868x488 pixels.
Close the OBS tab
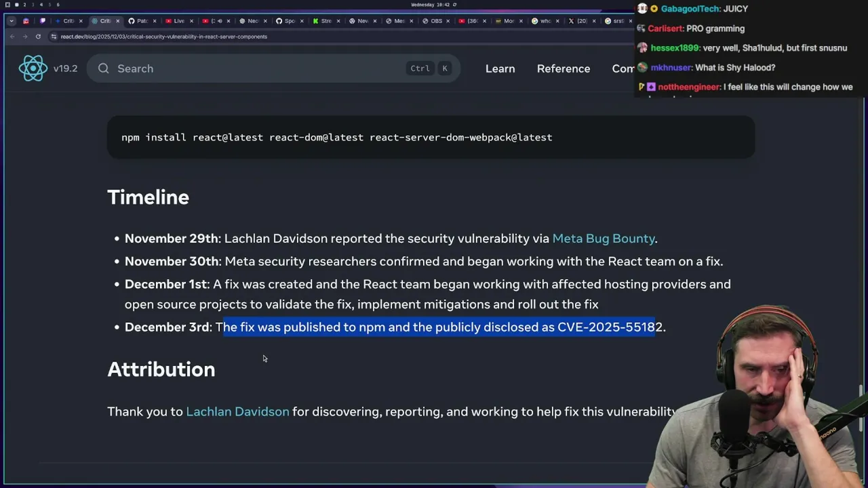(448, 21)
